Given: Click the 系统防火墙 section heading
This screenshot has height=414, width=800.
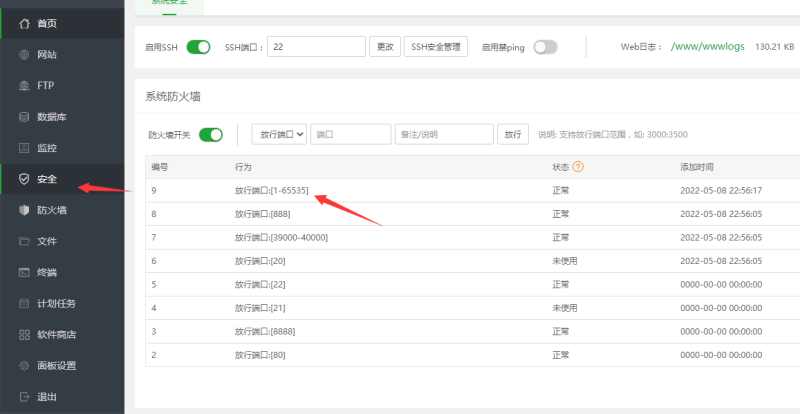Looking at the screenshot, I should pyautogui.click(x=172, y=96).
